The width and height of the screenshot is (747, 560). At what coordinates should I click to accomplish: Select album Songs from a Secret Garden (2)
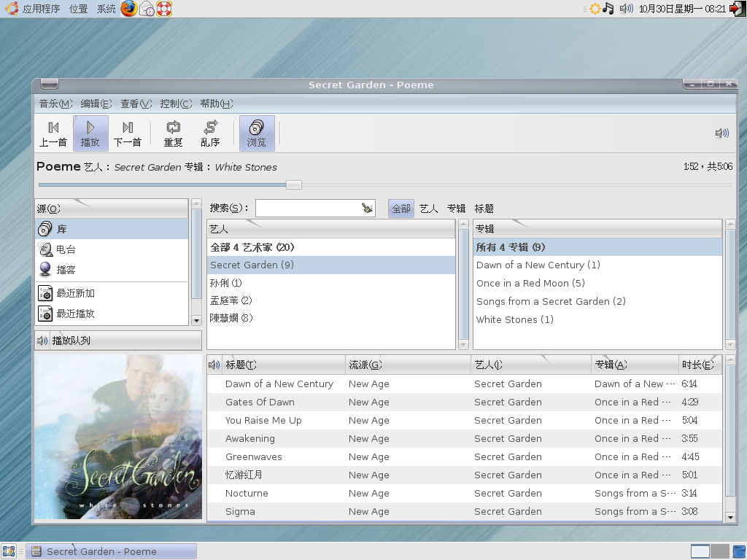point(597,301)
